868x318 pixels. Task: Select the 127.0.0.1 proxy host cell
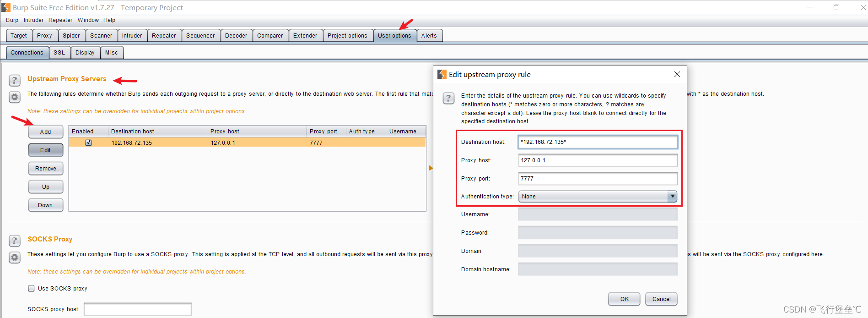[x=257, y=143]
